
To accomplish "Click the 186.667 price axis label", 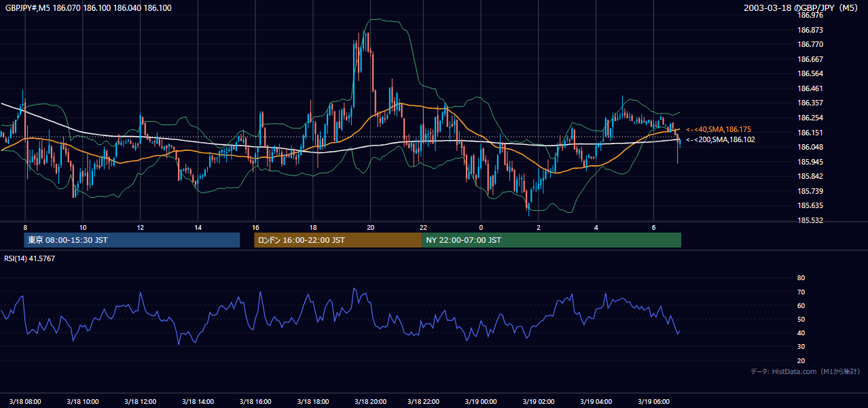I will tap(810, 59).
